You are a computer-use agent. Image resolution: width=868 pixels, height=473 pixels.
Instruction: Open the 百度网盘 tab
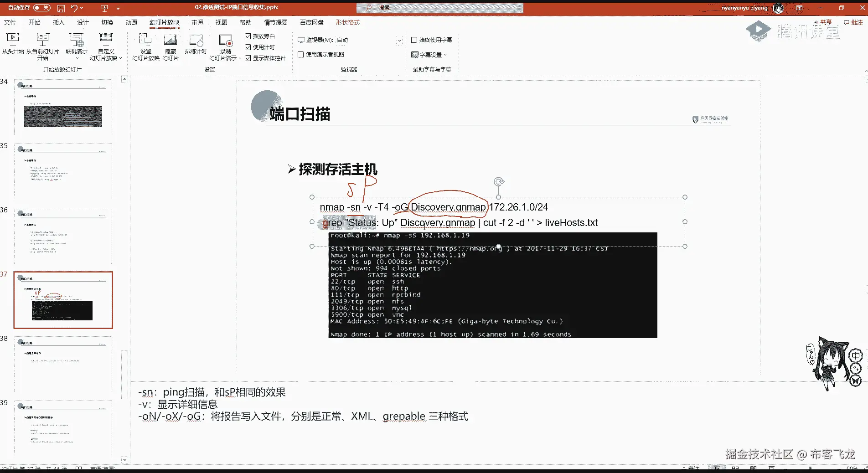[x=312, y=22]
